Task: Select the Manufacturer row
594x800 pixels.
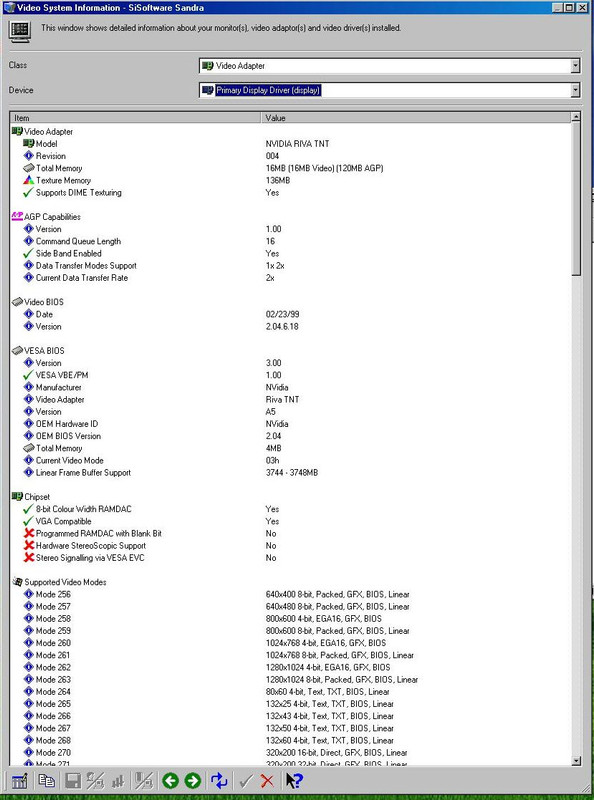Action: 290,387
